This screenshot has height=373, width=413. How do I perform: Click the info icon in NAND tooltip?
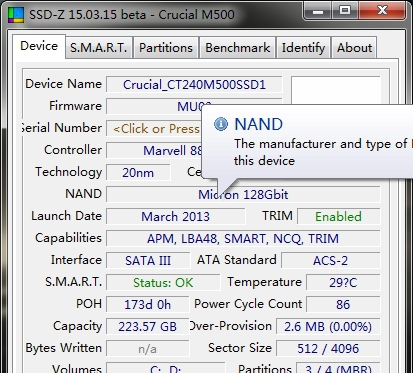221,124
